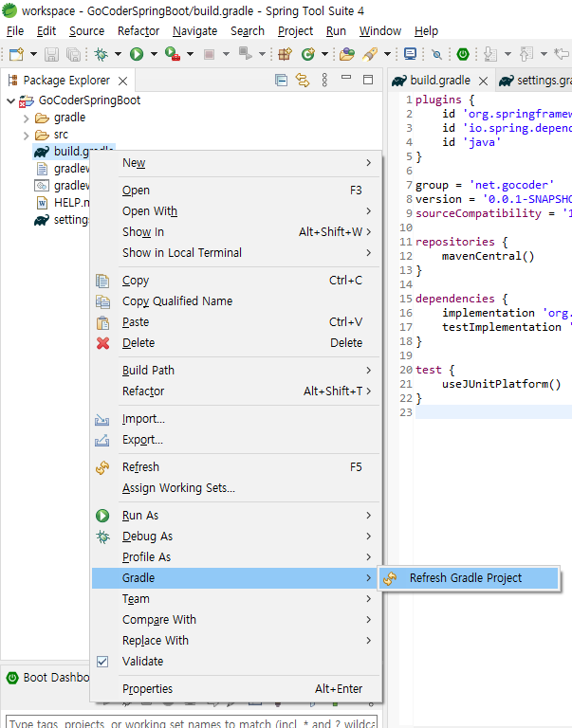Open the Team submenu
Image resolution: width=572 pixels, height=728 pixels.
coord(236,599)
